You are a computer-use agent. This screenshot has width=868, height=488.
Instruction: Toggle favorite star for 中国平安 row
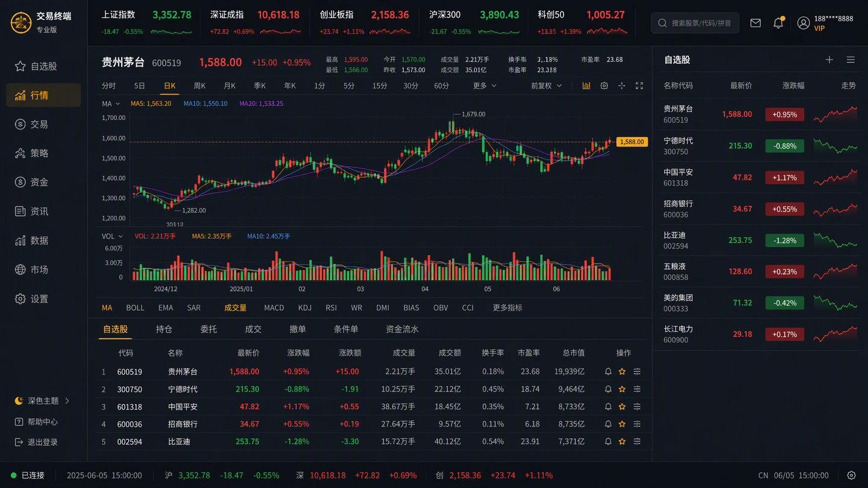pos(622,407)
